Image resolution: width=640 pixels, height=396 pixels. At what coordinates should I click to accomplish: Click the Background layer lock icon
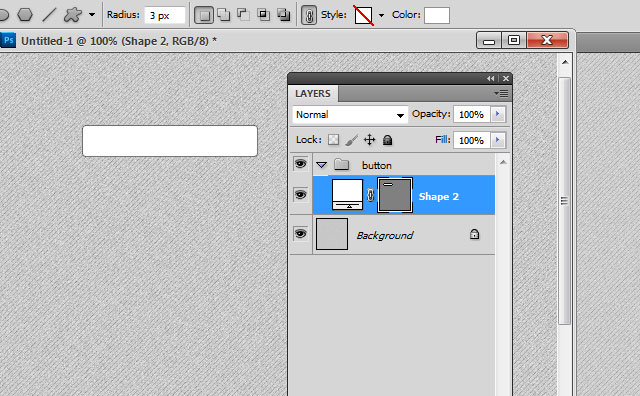(x=474, y=234)
